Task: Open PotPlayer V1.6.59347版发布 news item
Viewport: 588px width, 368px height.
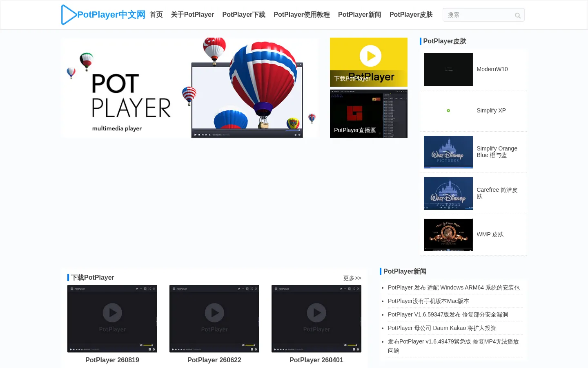Action: [x=448, y=314]
